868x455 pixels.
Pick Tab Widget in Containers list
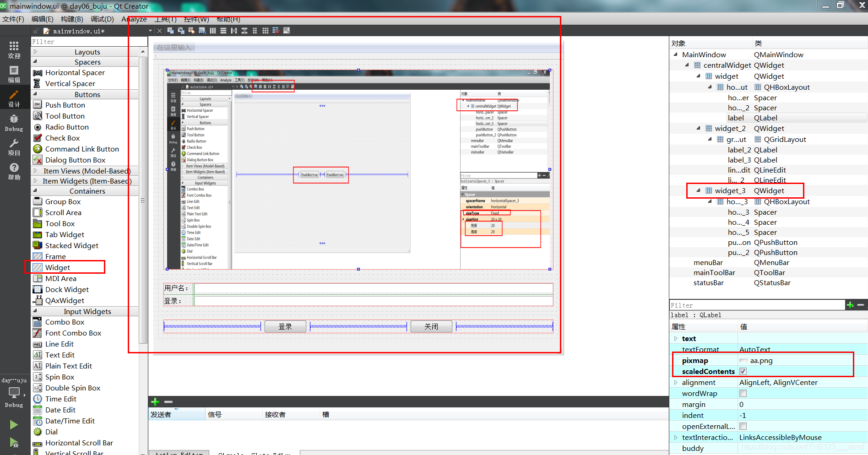pyautogui.click(x=65, y=235)
